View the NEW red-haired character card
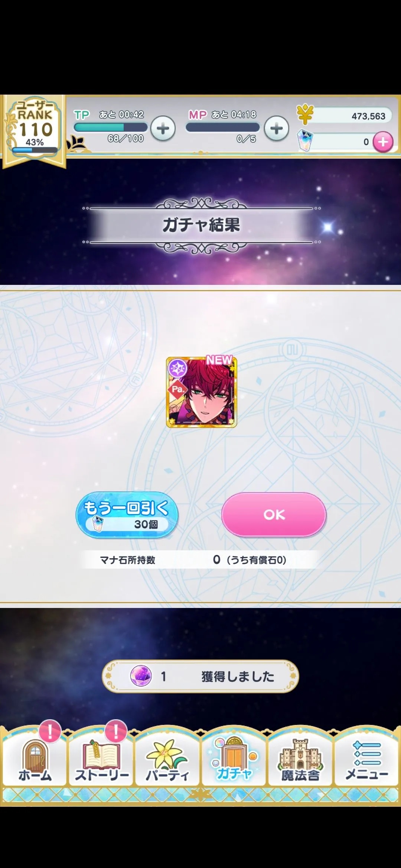401x868 pixels. (x=201, y=392)
